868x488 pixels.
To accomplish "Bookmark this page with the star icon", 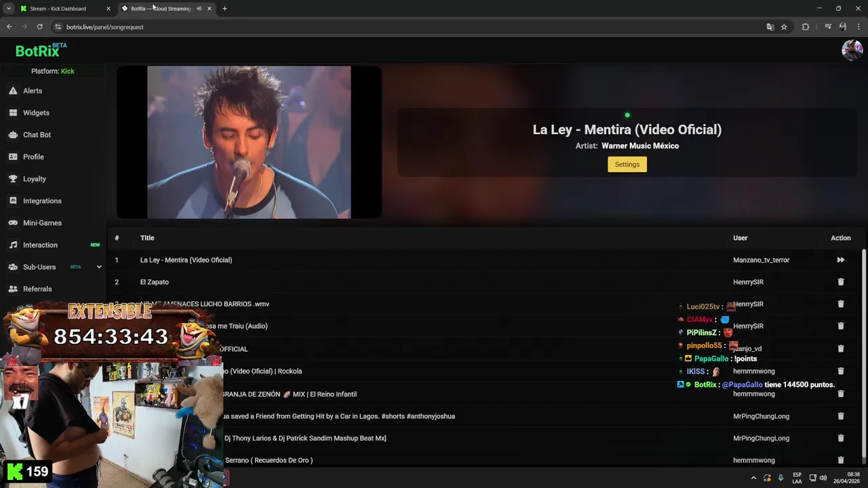I will click(x=784, y=27).
